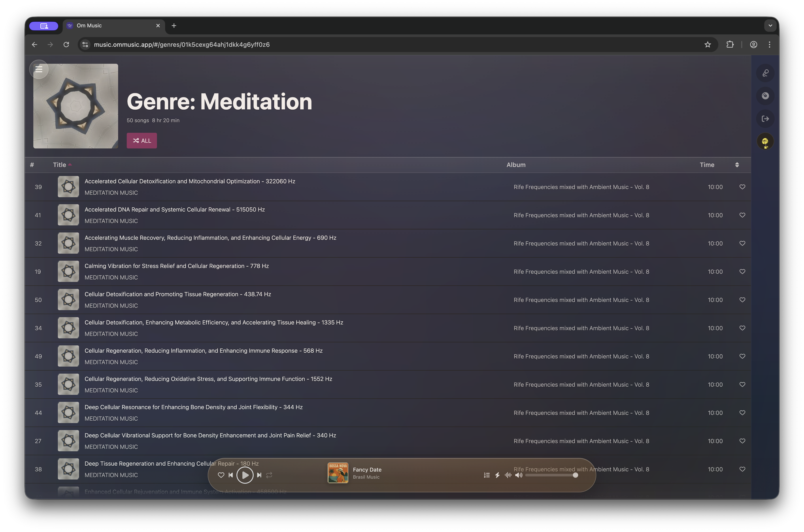Screen dimensions: 804x532
Task: Adjust the volume slider in player bar
Action: coord(550,475)
